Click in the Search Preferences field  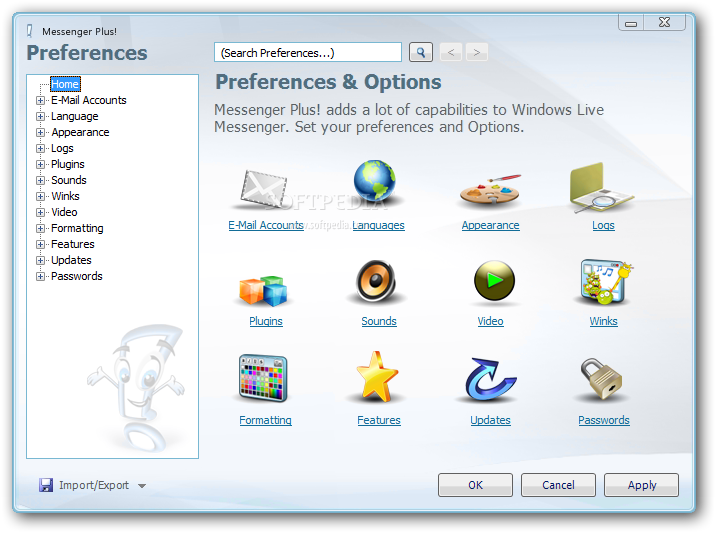(x=308, y=53)
